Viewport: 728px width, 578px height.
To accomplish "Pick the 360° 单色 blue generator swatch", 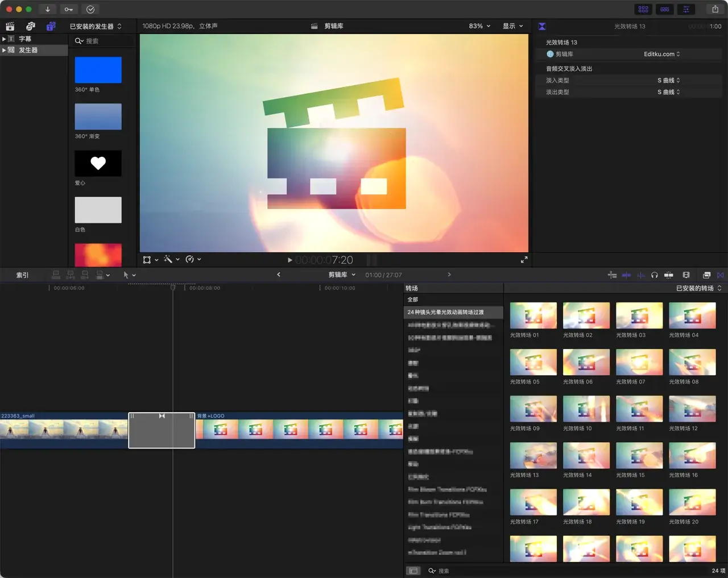I will point(98,70).
